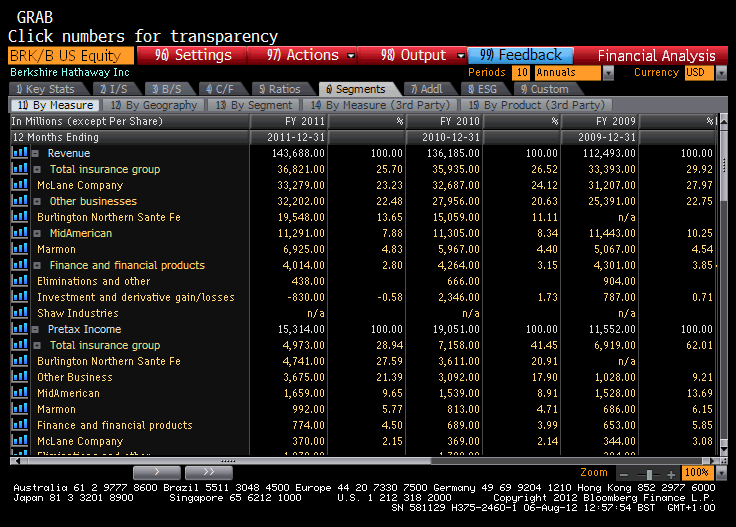Open the Actions menu

click(303, 55)
